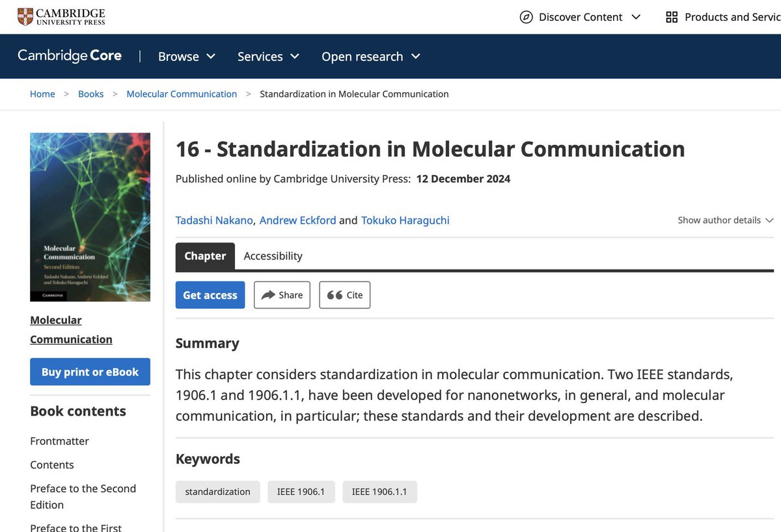Select the IEEE 1906.1 keyword tag
Screen dimensions: 781x532
(301, 492)
